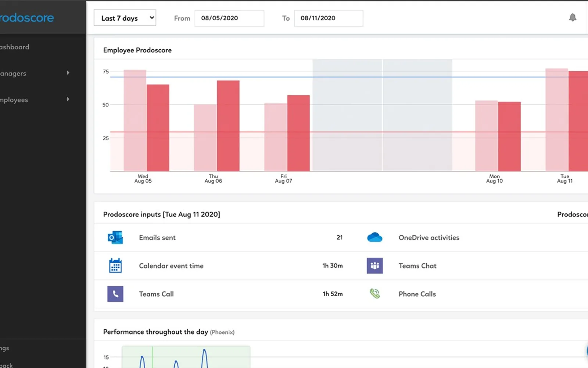Edit the To date field
The height and width of the screenshot is (368, 588).
point(329,18)
